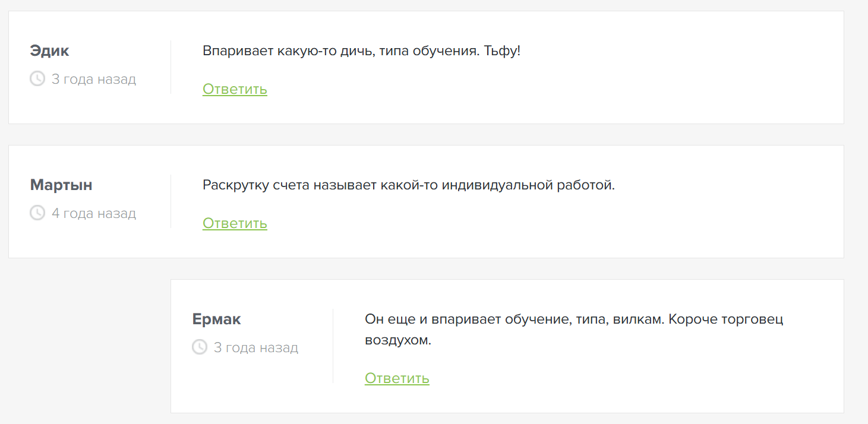This screenshot has width=868, height=424.
Task: Click the vertical divider in Ермак's reply card
Action: tap(333, 346)
